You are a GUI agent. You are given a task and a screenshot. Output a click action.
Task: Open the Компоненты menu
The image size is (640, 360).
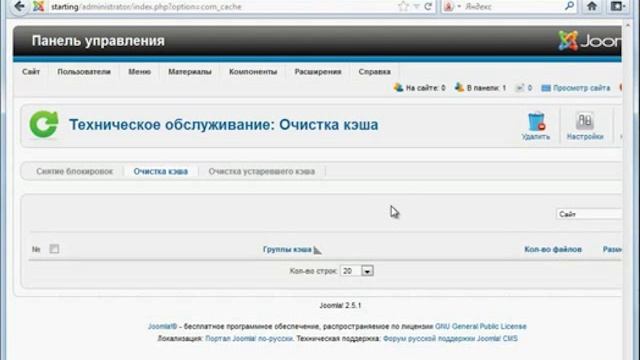point(253,72)
